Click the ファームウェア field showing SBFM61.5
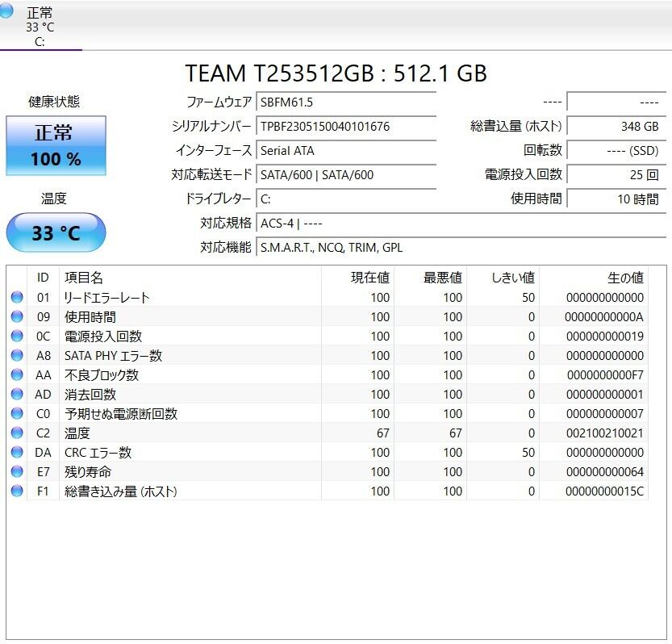Screen dimensions: 672x644 346,102
